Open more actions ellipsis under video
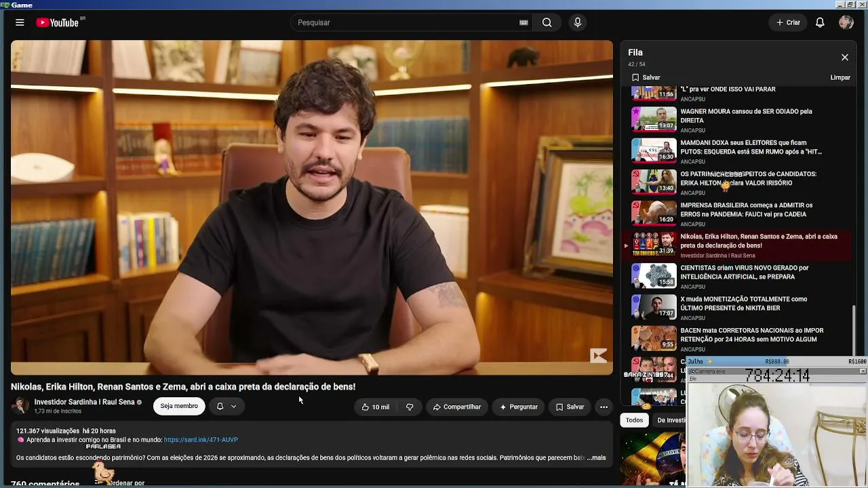Screen dimensions: 868x488 [604, 407]
